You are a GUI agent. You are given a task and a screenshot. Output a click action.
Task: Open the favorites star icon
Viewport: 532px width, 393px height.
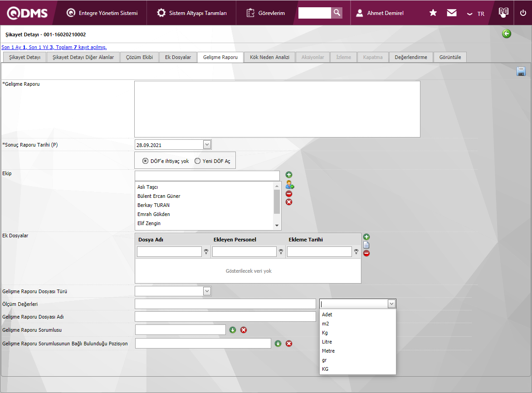click(433, 13)
